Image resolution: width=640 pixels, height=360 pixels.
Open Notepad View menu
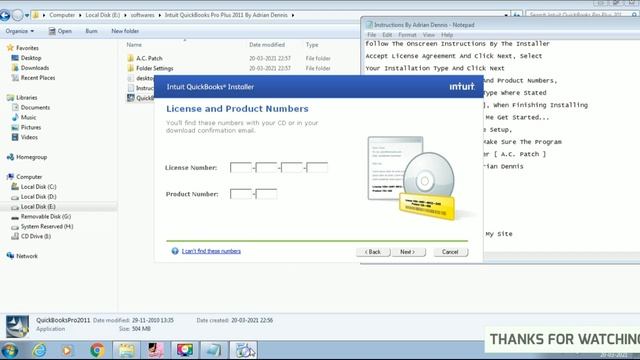429,35
